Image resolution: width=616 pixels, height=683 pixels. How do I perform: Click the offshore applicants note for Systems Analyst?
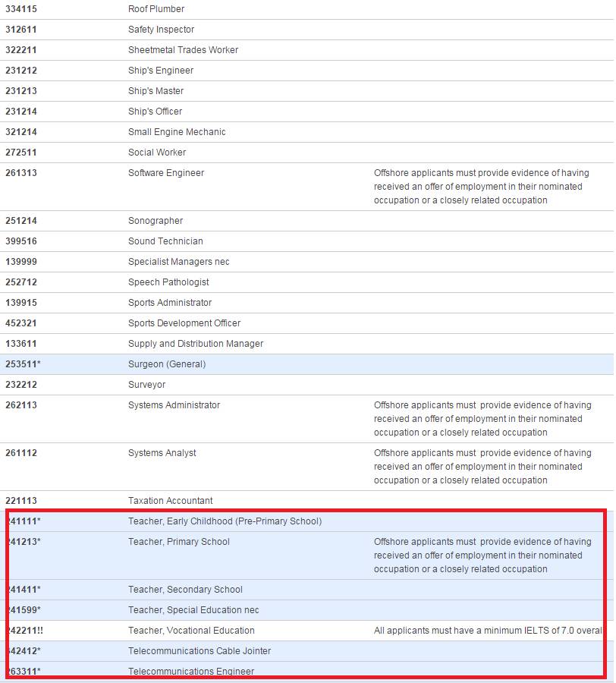pyautogui.click(x=481, y=467)
